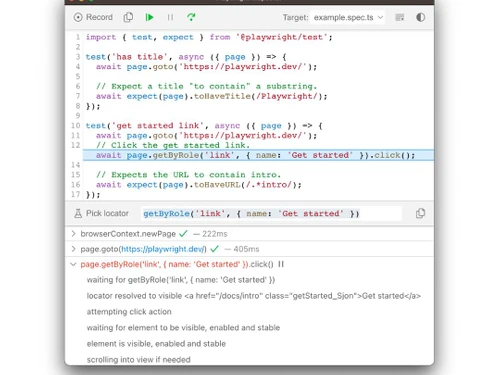Step over with the green arrow icon
Viewport: 500px width, 375px height.
click(x=191, y=17)
